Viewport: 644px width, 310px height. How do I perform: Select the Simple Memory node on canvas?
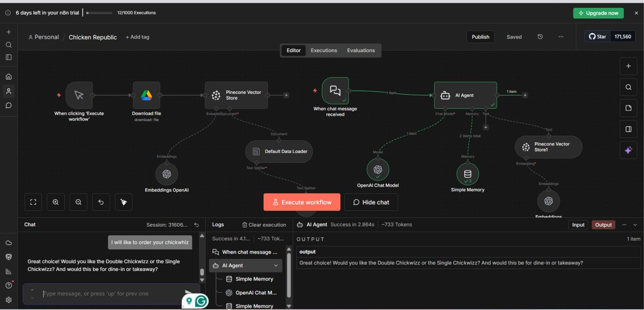tap(468, 174)
